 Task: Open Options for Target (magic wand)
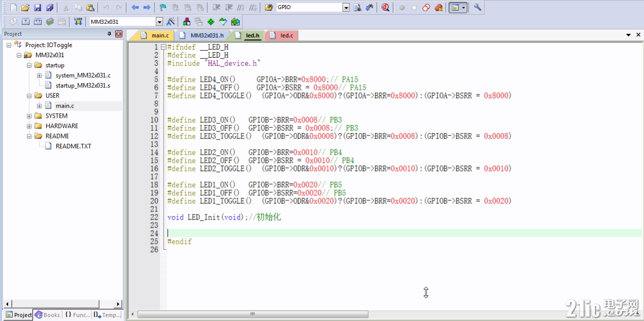(x=171, y=22)
